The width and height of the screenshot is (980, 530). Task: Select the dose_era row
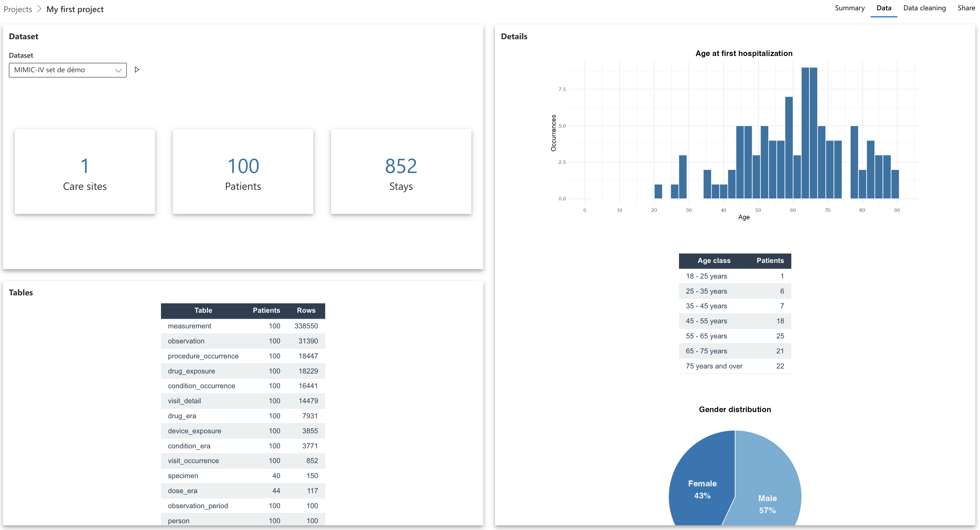(x=243, y=491)
